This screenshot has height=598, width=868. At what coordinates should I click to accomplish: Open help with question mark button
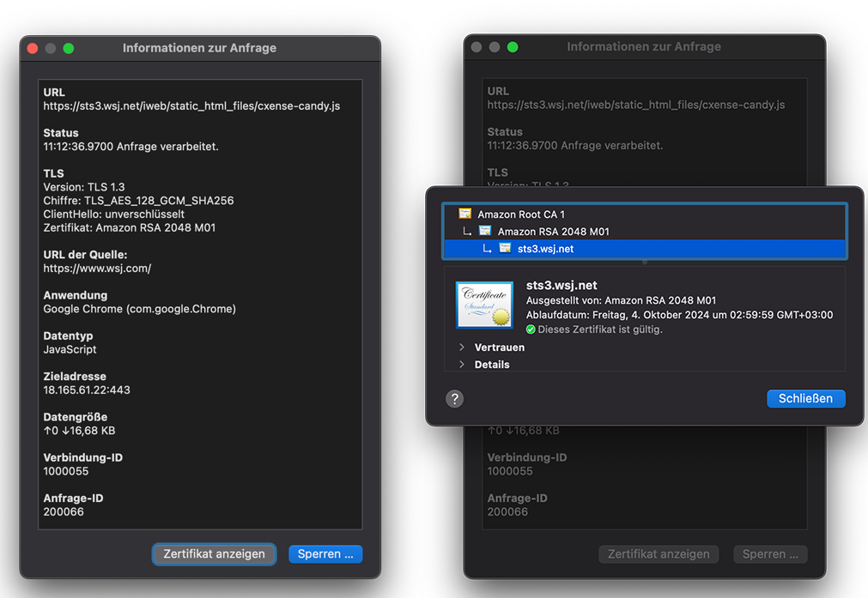(454, 398)
